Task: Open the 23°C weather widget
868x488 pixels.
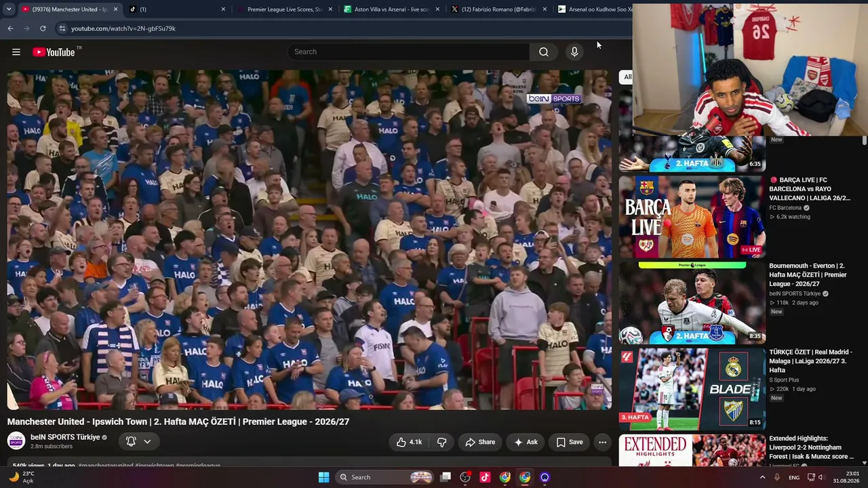Action: click(x=22, y=477)
